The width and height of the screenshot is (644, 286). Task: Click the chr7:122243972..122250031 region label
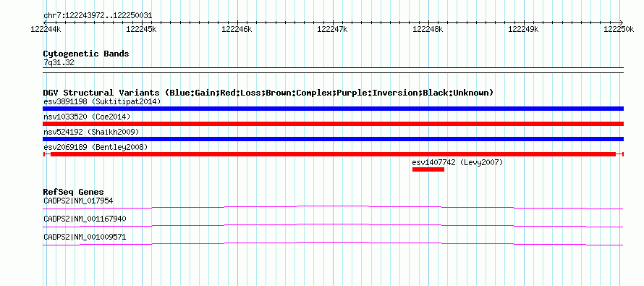click(x=98, y=16)
